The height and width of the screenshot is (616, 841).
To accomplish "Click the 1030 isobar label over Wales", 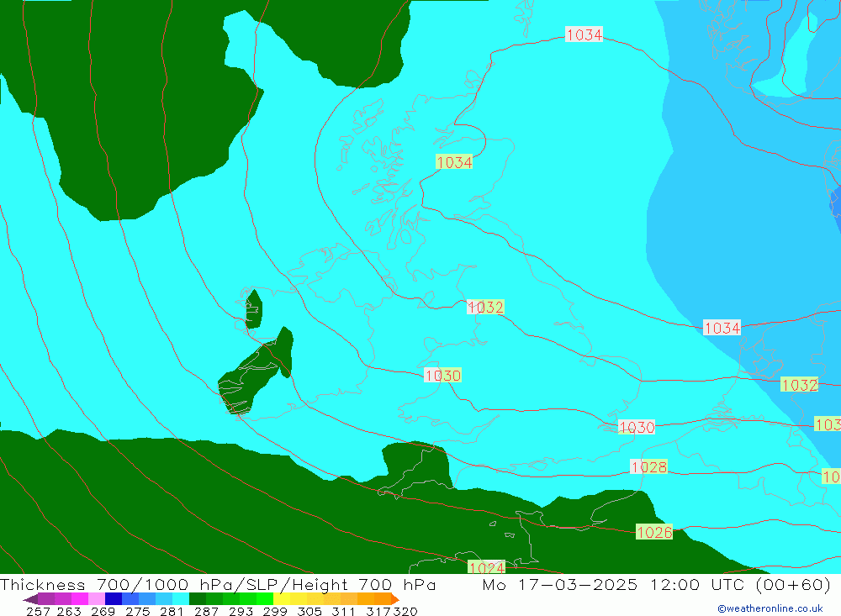I will 442,376.
